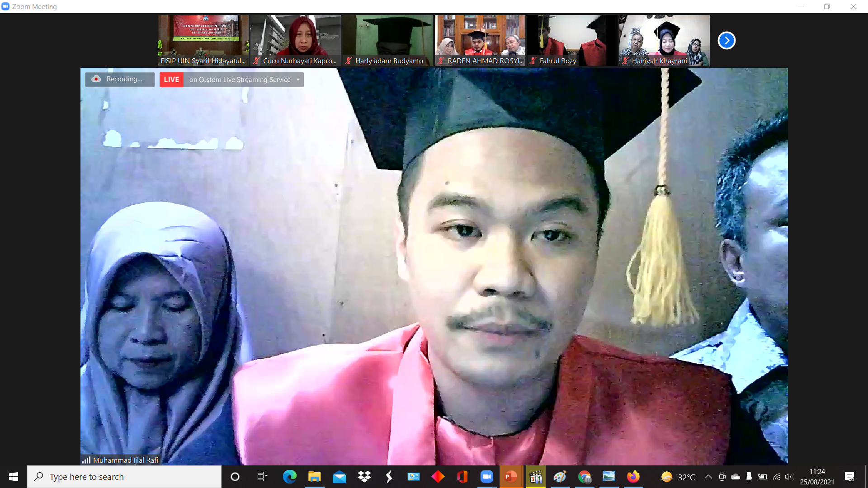Screen dimensions: 868x488
Task: Select Harly adam Budyanto participant thumbnail
Action: pyautogui.click(x=388, y=40)
